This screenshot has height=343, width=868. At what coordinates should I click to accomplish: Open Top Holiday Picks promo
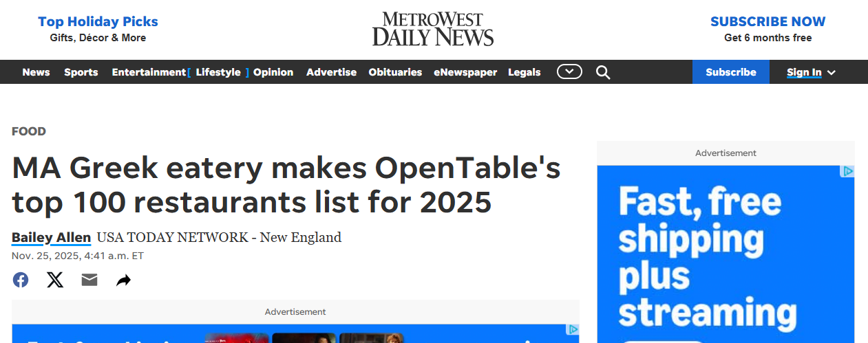[98, 22]
